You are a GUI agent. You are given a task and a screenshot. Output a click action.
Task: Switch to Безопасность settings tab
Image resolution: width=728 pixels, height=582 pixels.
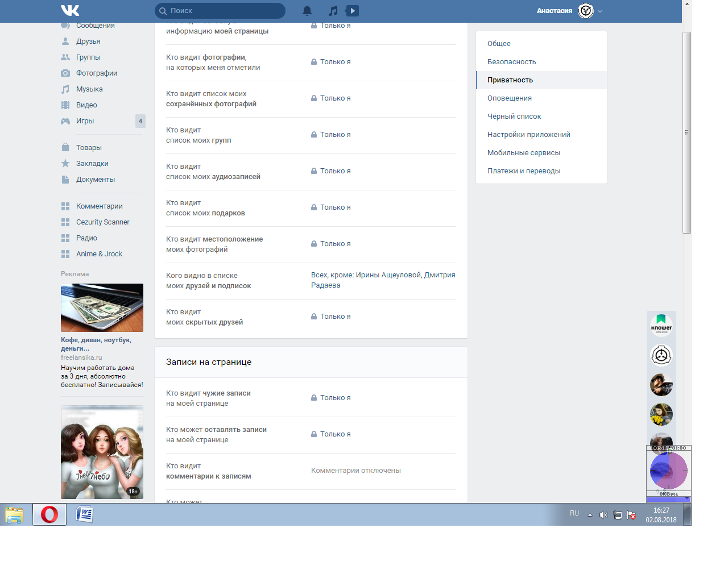click(x=511, y=62)
